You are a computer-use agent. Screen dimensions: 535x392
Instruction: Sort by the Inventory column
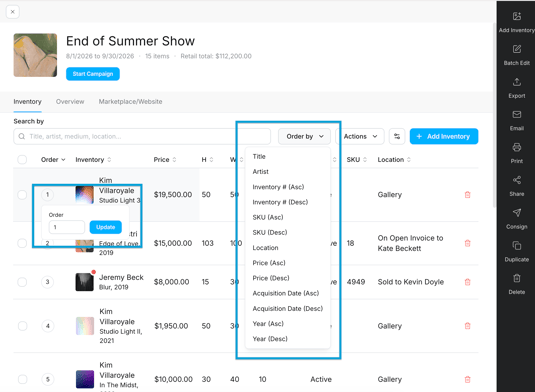pyautogui.click(x=93, y=160)
